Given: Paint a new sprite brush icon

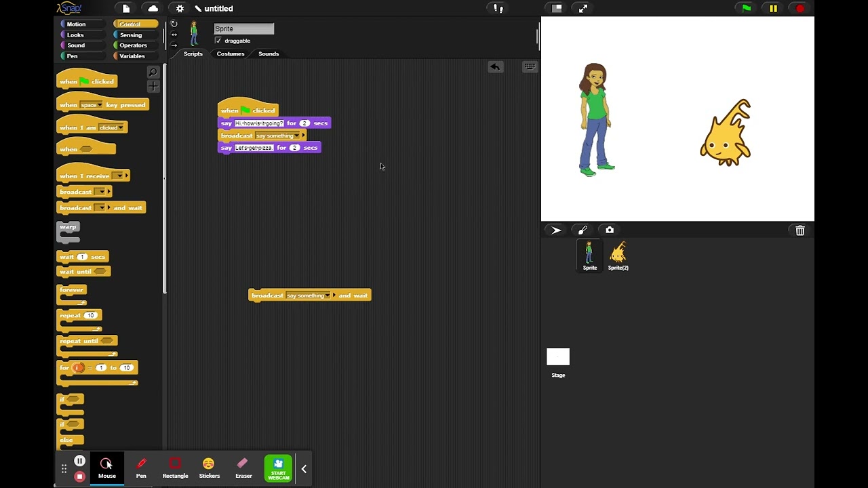Looking at the screenshot, I should click(x=583, y=230).
